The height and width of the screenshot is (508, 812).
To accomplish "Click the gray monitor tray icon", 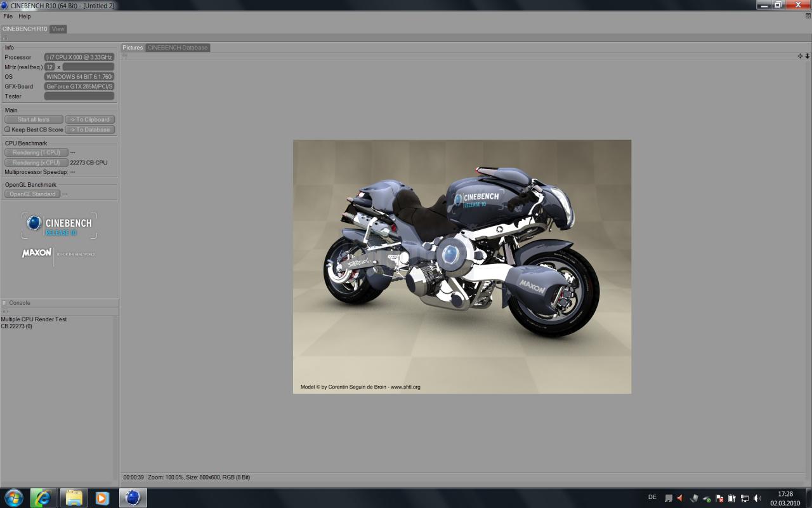I will click(669, 498).
